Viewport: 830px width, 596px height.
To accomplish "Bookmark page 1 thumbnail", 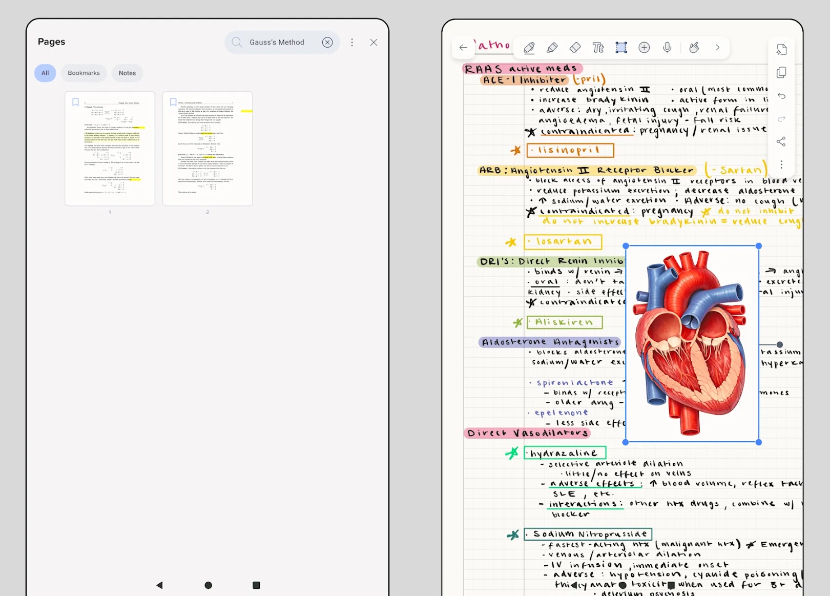I will click(76, 102).
